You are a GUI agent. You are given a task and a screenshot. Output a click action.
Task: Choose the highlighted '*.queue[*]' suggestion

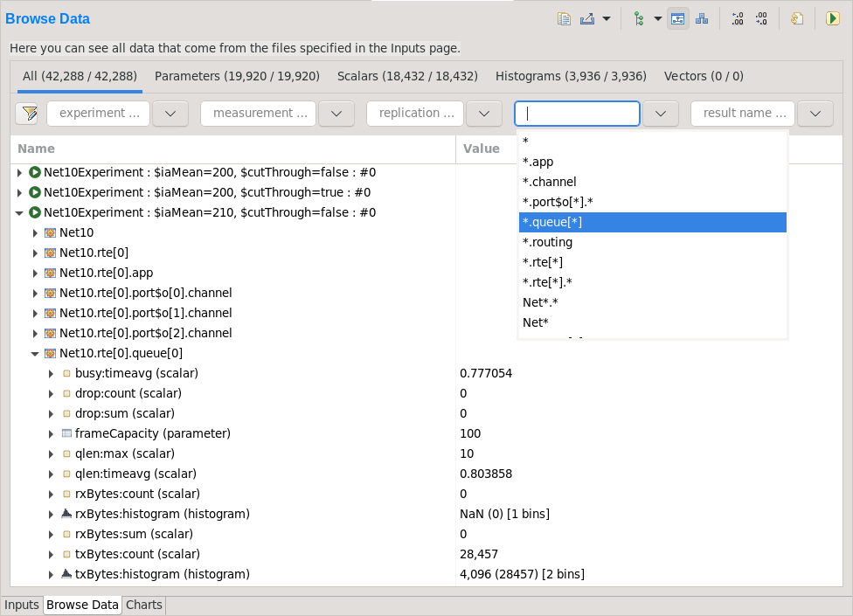click(653, 222)
